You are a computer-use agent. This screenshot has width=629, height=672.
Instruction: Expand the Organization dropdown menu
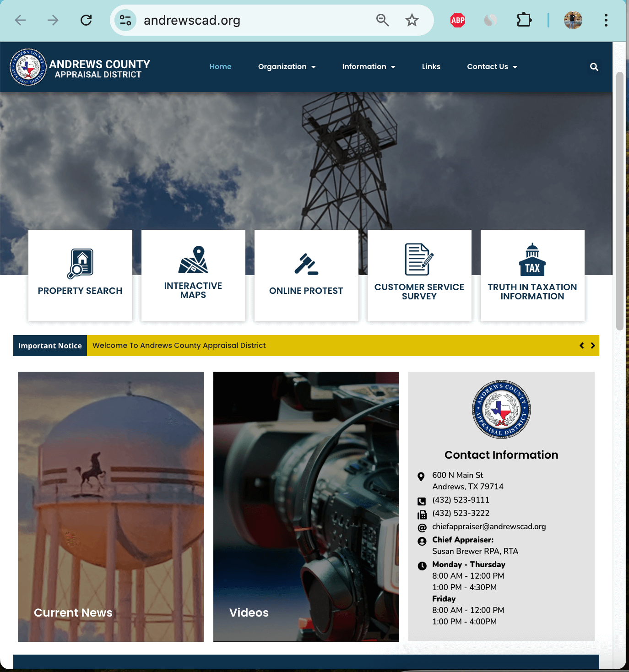point(287,67)
